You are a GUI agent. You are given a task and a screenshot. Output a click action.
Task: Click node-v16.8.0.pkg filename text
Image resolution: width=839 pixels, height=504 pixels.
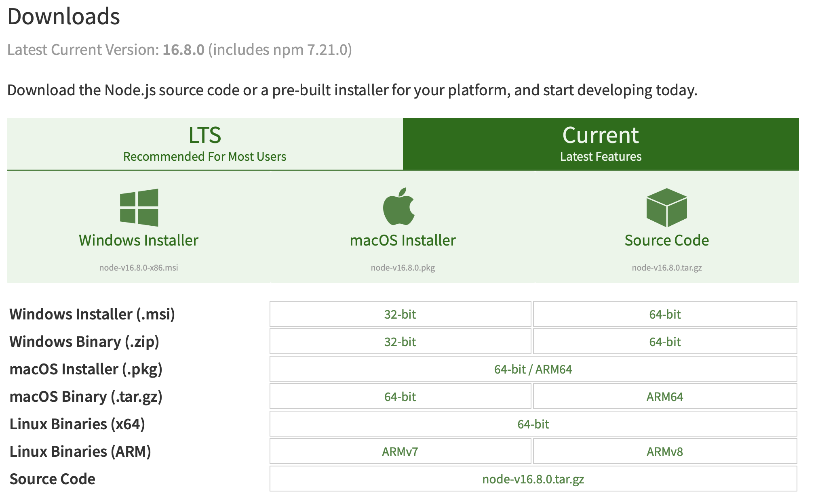tap(403, 267)
